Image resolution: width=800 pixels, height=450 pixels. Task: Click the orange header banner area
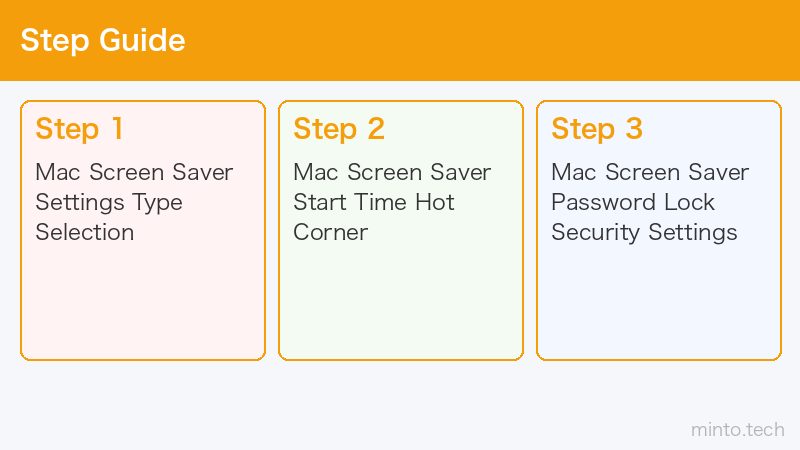[400, 40]
